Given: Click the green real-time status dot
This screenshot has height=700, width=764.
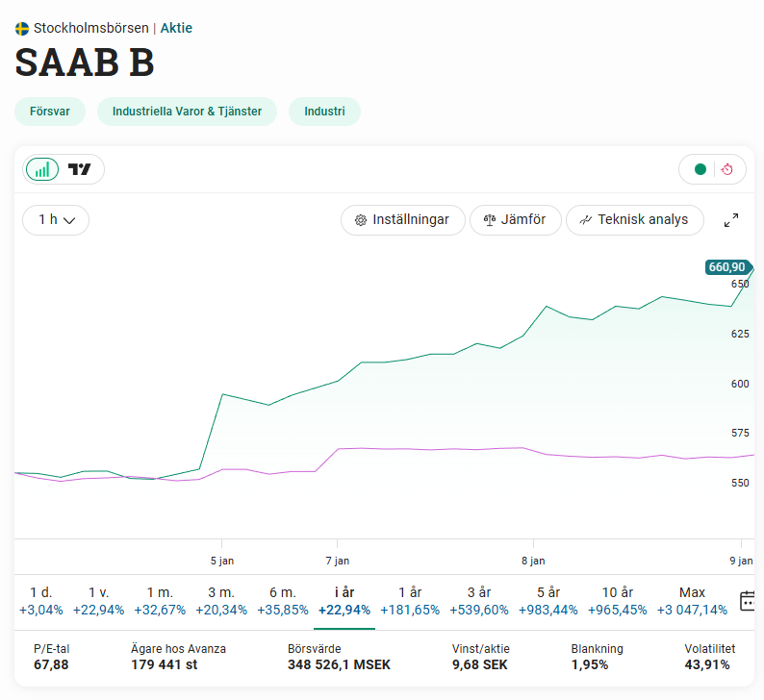Looking at the screenshot, I should coord(700,169).
